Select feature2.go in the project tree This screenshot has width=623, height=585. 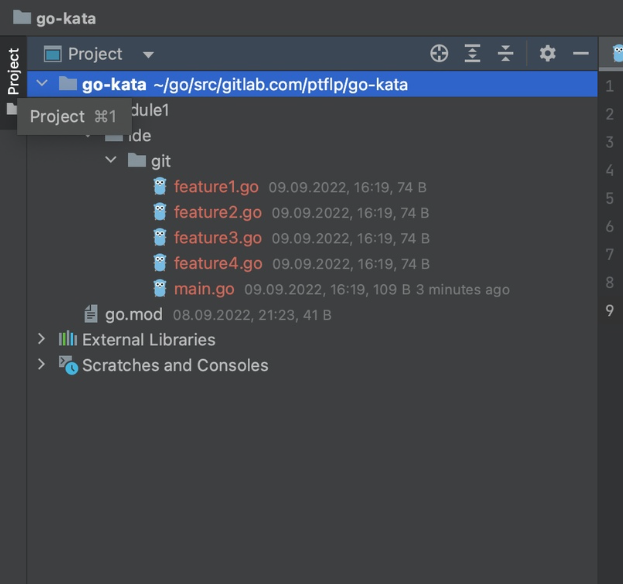[217, 212]
